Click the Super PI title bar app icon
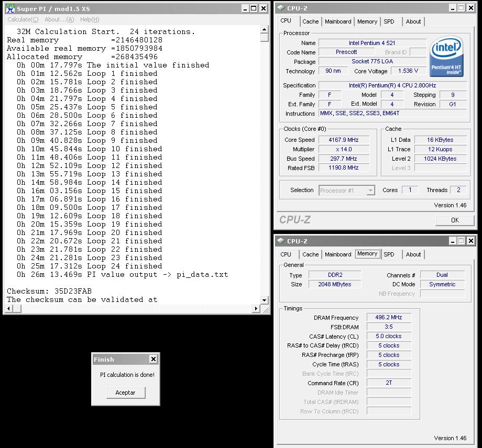Screen dimensions: 482x448 click(10, 8)
